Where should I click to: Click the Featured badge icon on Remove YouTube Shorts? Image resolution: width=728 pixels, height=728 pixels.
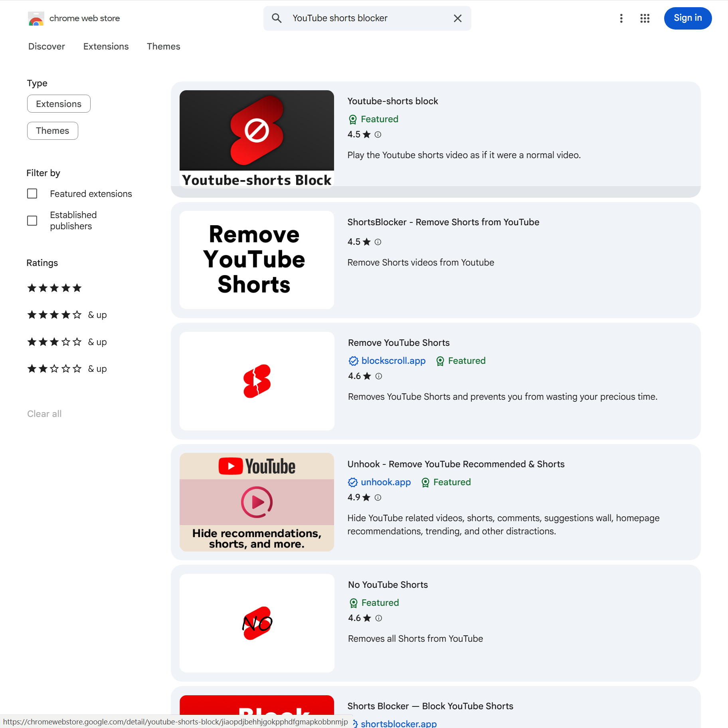point(440,361)
